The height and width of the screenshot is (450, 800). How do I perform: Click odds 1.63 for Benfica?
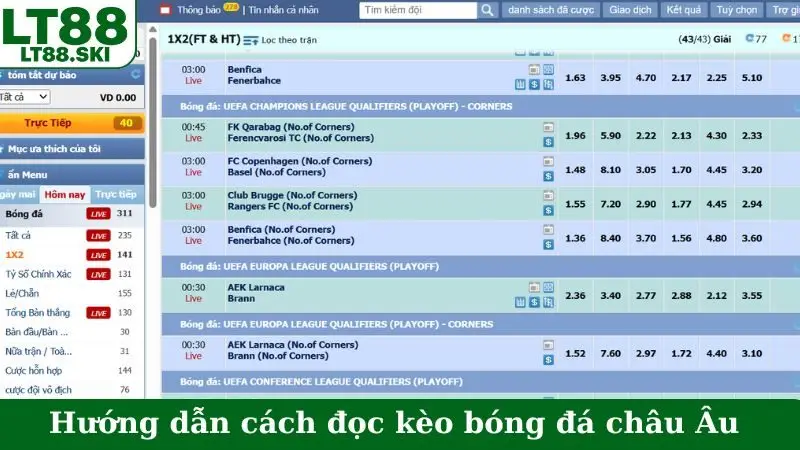(x=575, y=78)
